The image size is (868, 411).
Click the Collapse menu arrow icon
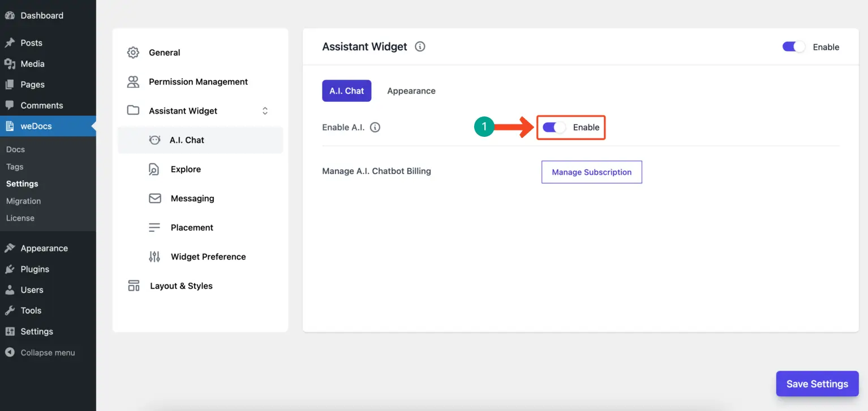tap(10, 352)
